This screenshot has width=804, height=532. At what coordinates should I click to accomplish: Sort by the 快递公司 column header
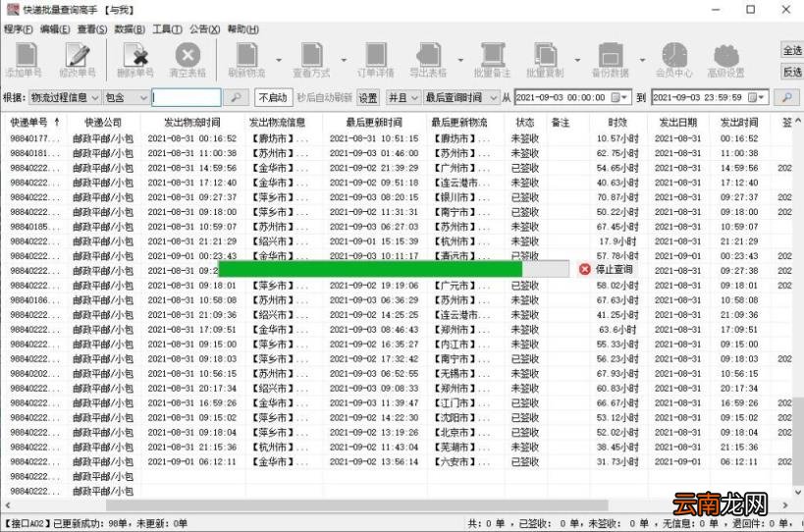[x=103, y=123]
